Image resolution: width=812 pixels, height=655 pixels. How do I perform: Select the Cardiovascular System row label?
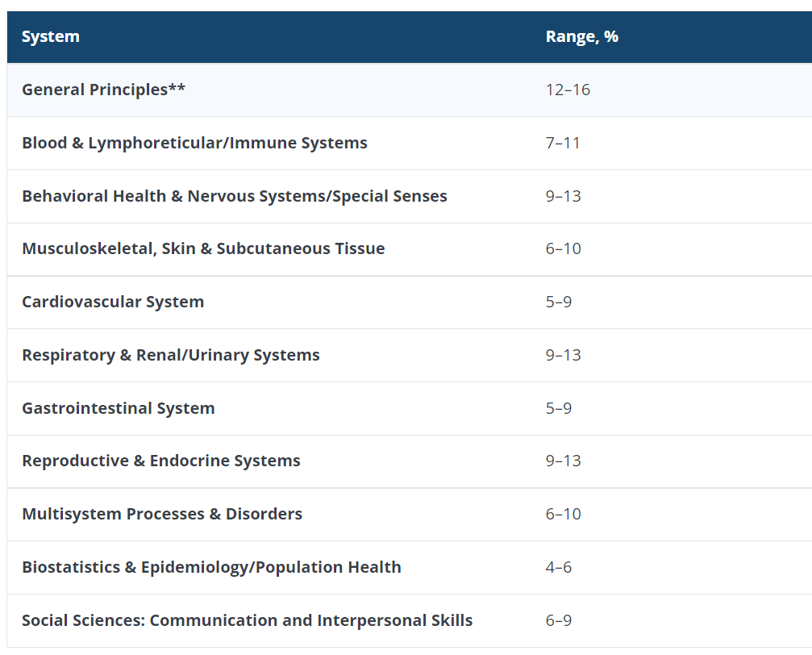pos(113,302)
